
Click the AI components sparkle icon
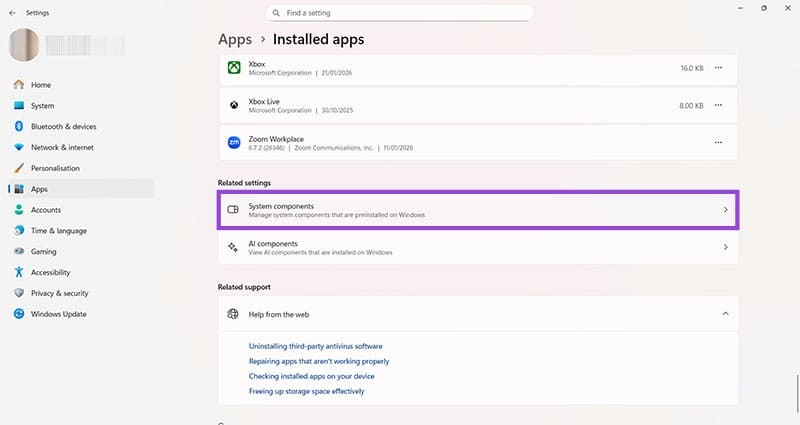pyautogui.click(x=233, y=247)
